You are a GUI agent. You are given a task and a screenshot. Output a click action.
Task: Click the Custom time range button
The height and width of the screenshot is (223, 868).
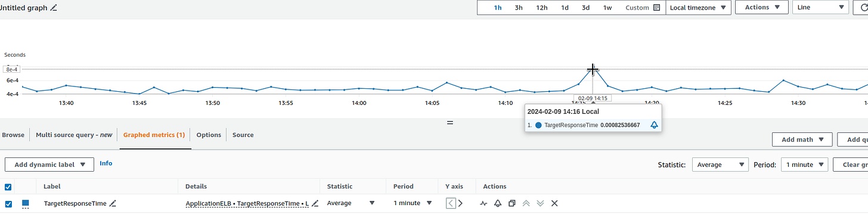pyautogui.click(x=643, y=8)
